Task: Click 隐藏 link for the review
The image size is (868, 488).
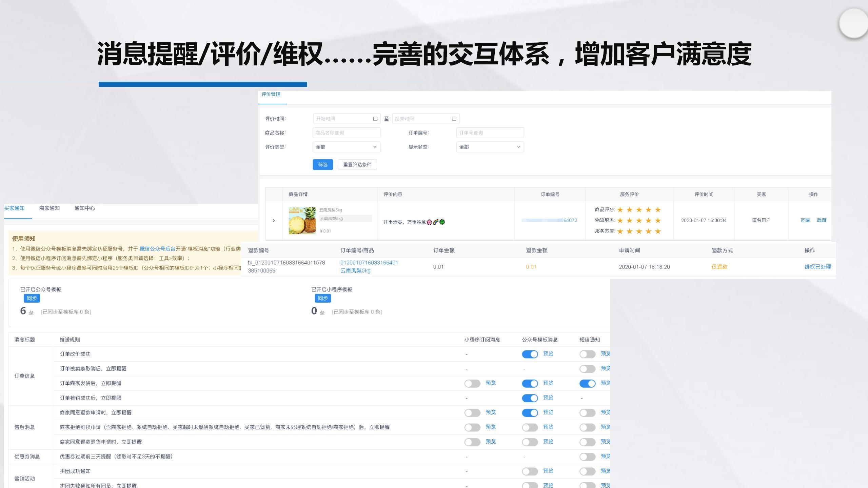Action: (x=822, y=220)
